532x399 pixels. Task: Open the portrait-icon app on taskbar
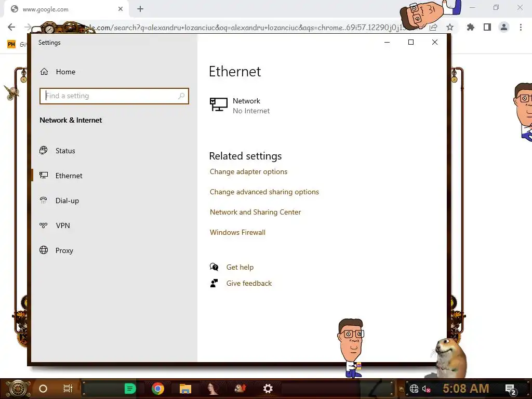[212, 389]
